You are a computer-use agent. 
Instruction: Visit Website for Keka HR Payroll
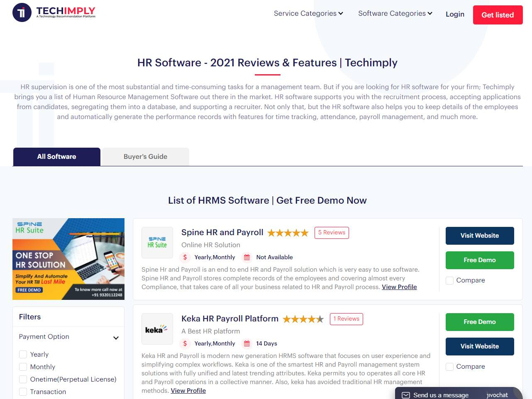[x=480, y=346]
